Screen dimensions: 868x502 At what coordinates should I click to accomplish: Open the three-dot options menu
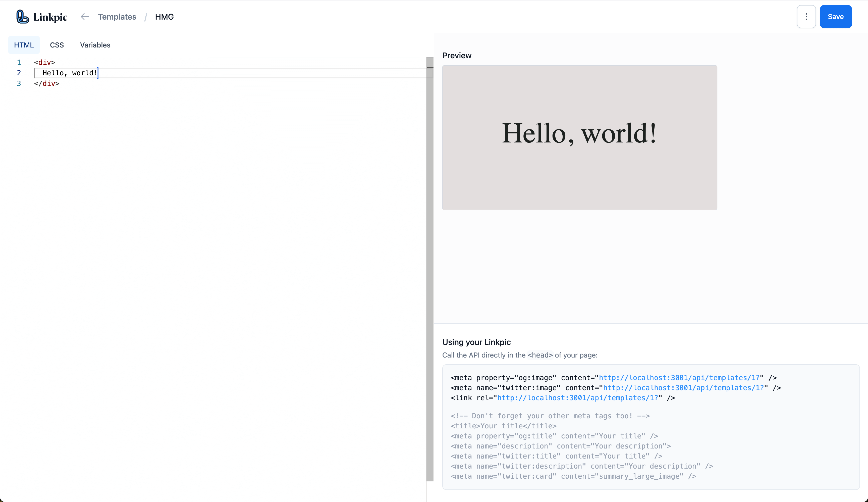pos(806,16)
